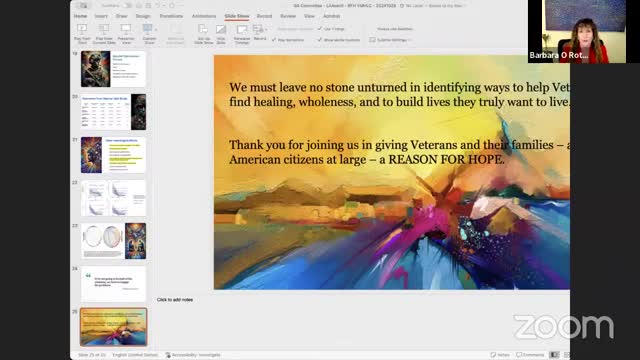The width and height of the screenshot is (640, 360).
Task: Switch to the Animations ribbon tab
Action: pos(204,16)
